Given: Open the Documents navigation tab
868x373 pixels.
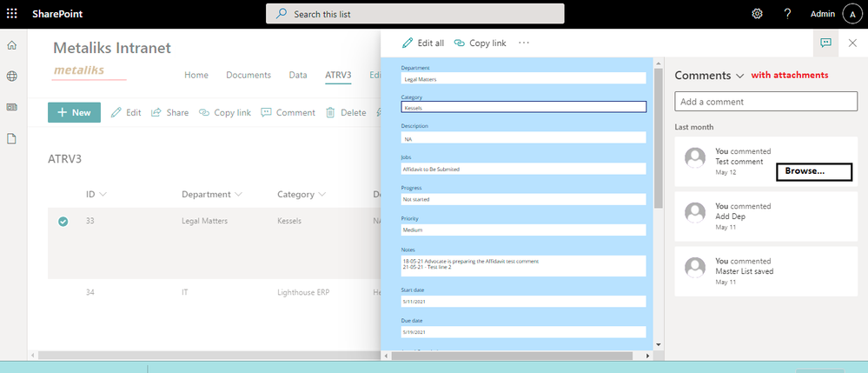Looking at the screenshot, I should (x=248, y=75).
